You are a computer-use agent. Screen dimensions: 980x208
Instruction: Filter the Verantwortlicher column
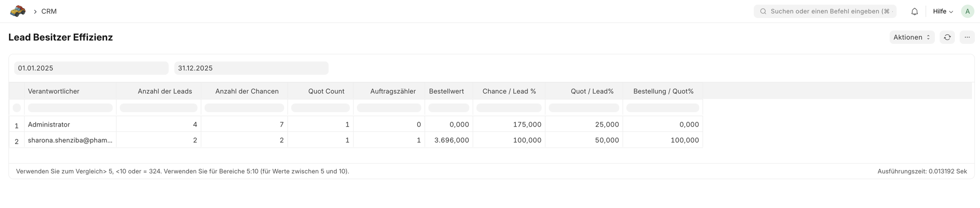coord(70,108)
